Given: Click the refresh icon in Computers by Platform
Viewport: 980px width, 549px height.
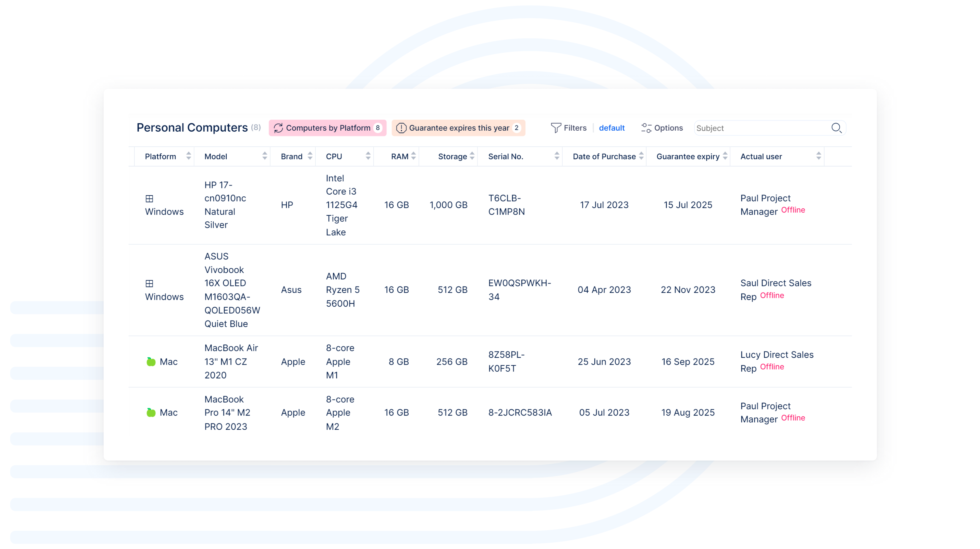Looking at the screenshot, I should coord(278,128).
